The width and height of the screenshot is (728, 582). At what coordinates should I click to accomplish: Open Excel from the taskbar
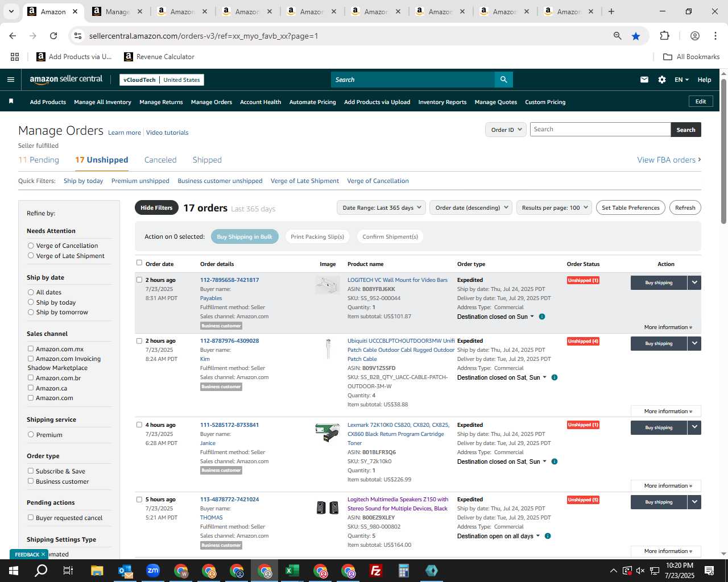292,571
